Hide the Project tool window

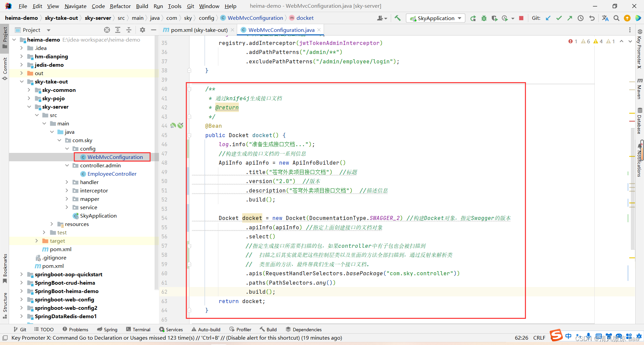154,30
